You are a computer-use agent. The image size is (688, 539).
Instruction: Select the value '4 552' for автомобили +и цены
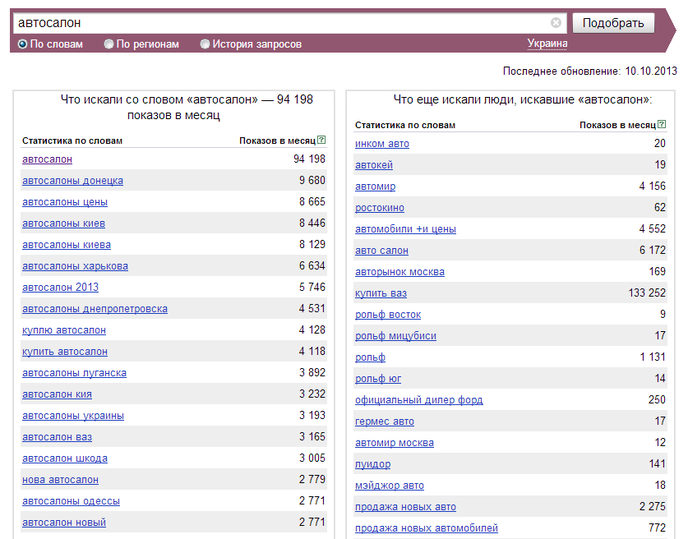click(x=652, y=229)
